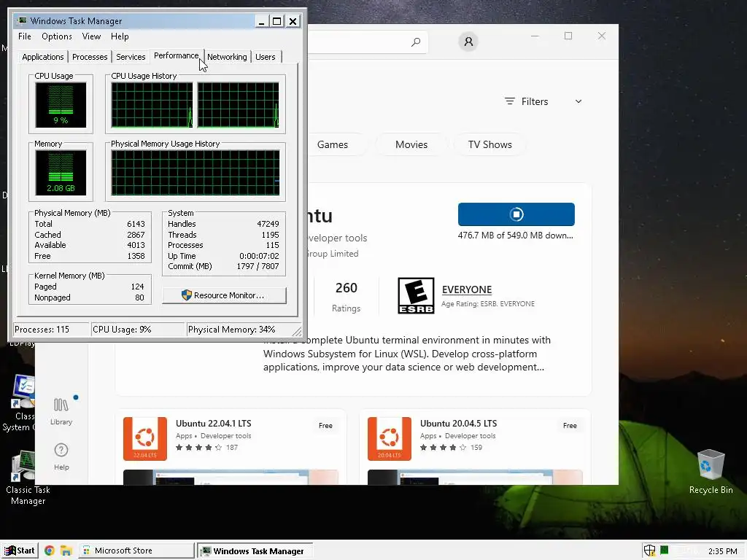Open File Explorer from the taskbar
747x560 pixels.
[66, 551]
